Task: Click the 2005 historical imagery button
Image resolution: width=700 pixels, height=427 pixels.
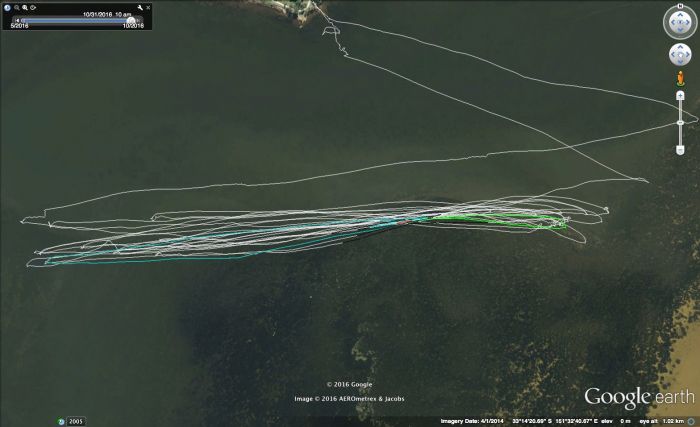Action: click(x=76, y=421)
